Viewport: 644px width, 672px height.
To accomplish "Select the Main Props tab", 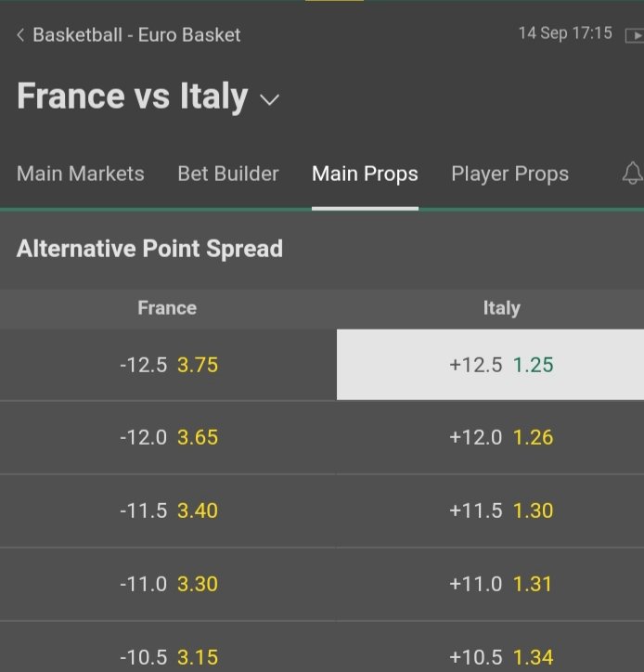I will coord(365,174).
